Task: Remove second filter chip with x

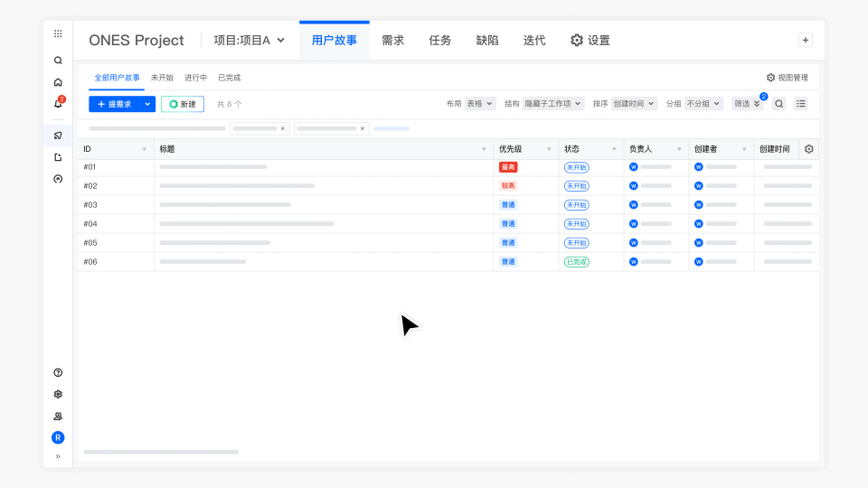Action: click(x=363, y=129)
